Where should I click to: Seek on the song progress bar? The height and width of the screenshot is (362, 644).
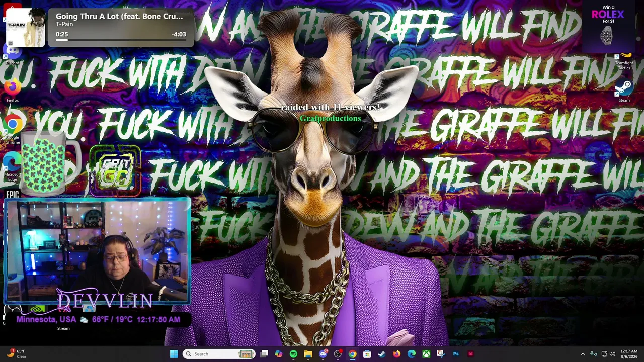coord(121,40)
